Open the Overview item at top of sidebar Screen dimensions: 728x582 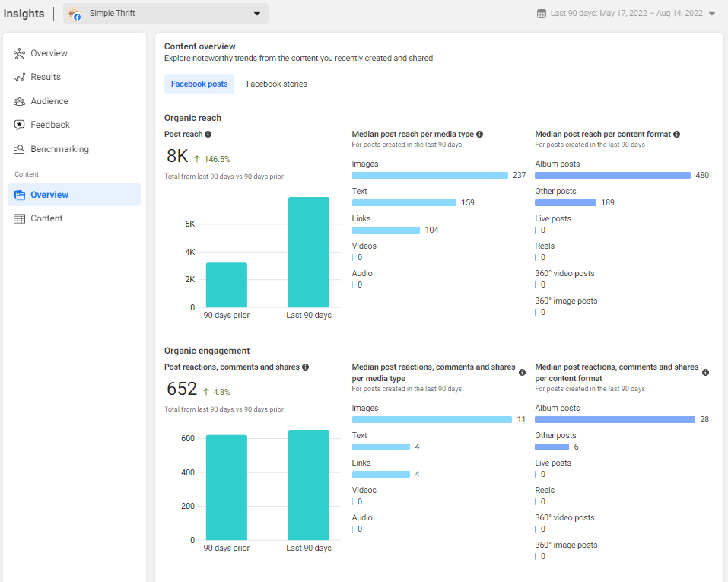tap(75, 53)
